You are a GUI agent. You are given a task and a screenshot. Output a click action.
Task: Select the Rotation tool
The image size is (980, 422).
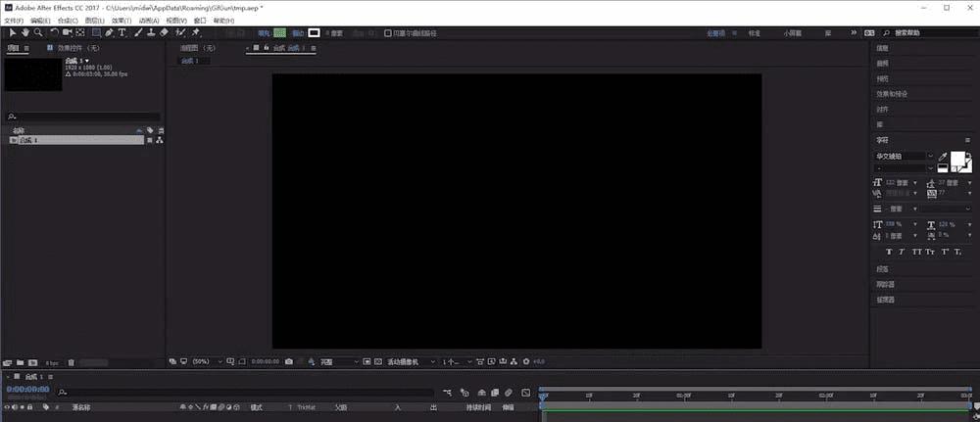[x=54, y=32]
